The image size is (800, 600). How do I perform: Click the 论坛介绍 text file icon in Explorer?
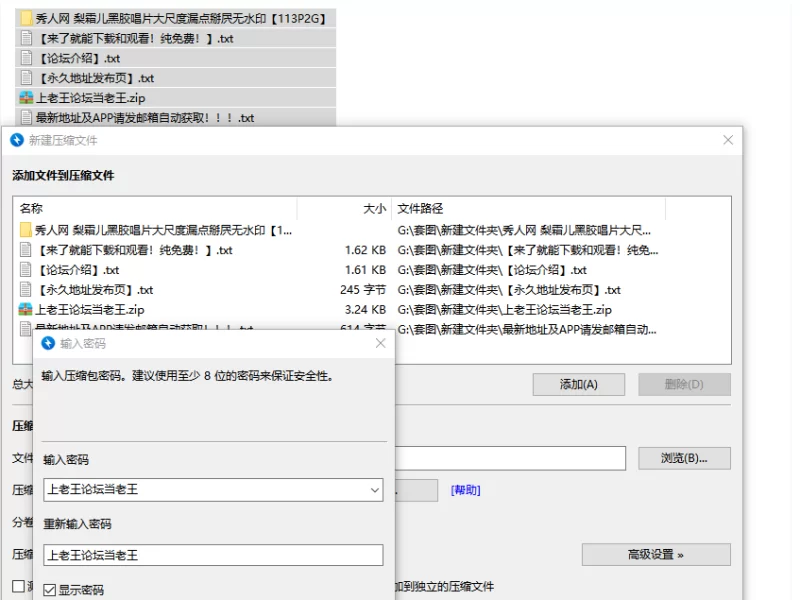tap(26, 58)
